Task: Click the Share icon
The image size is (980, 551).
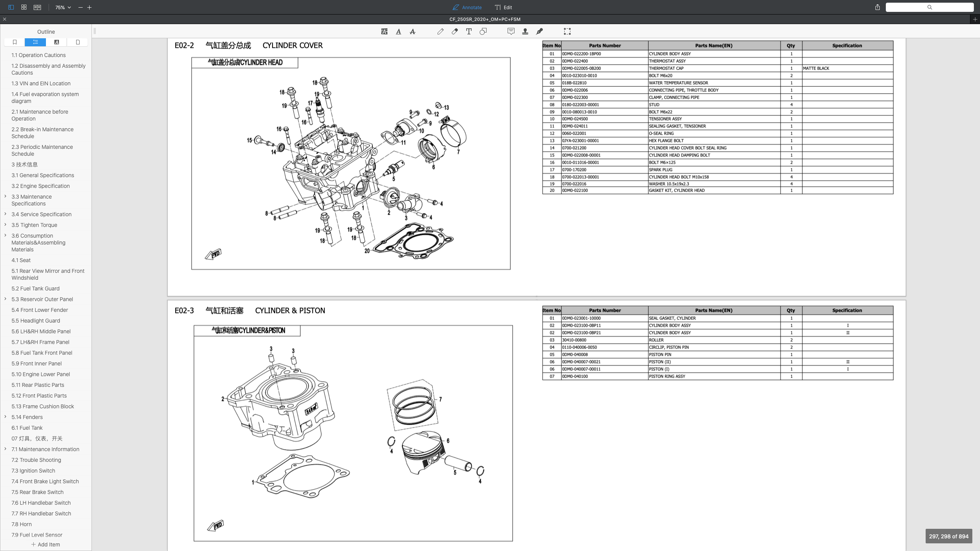Action: coord(877,7)
